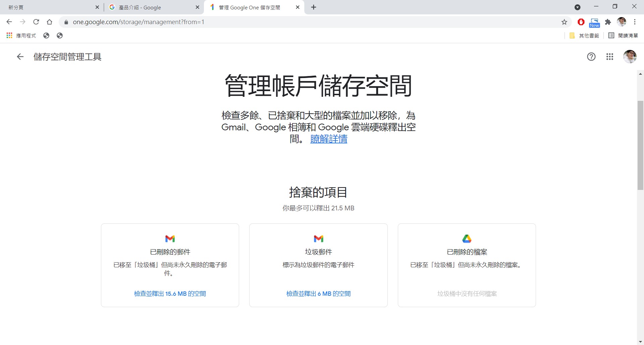Open the red Opera-style extension icon
The width and height of the screenshot is (644, 345).
click(581, 22)
